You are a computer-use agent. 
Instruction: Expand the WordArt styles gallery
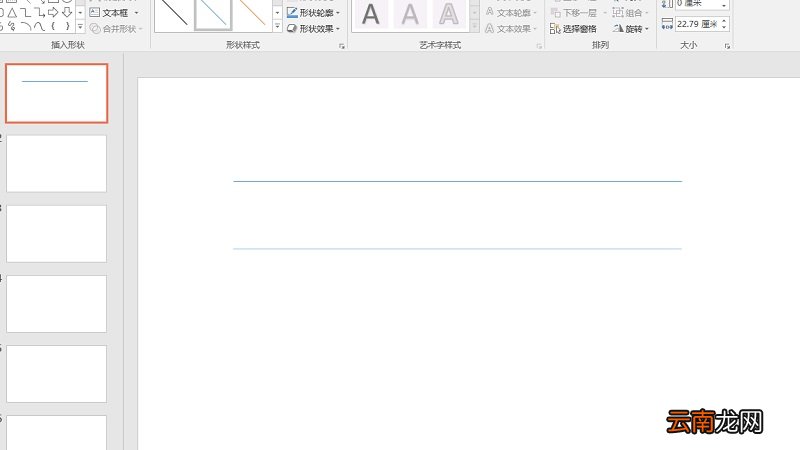(474, 27)
